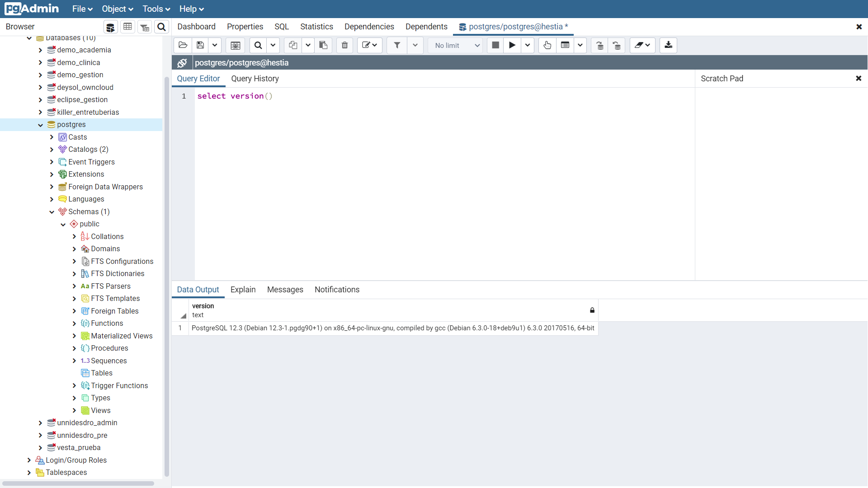Delete selected rows with the trash icon
This screenshot has height=488, width=868.
(x=344, y=45)
